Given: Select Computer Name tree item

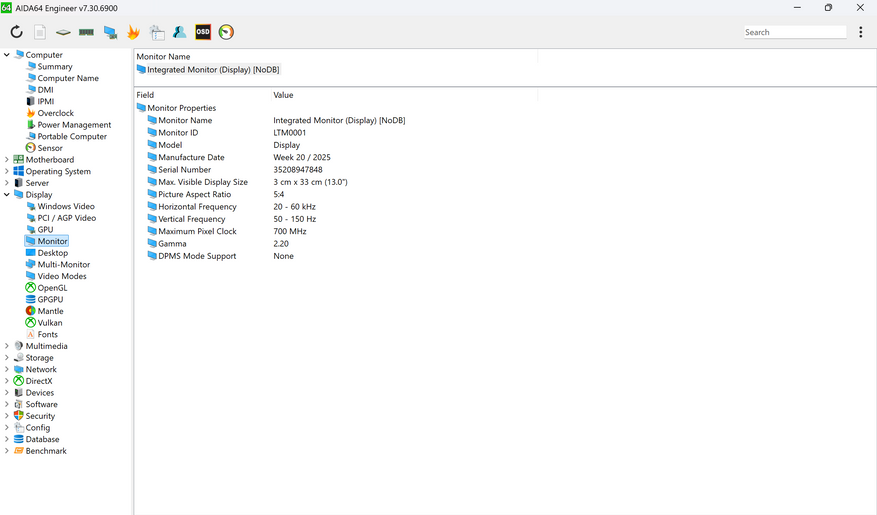Looking at the screenshot, I should [x=68, y=78].
